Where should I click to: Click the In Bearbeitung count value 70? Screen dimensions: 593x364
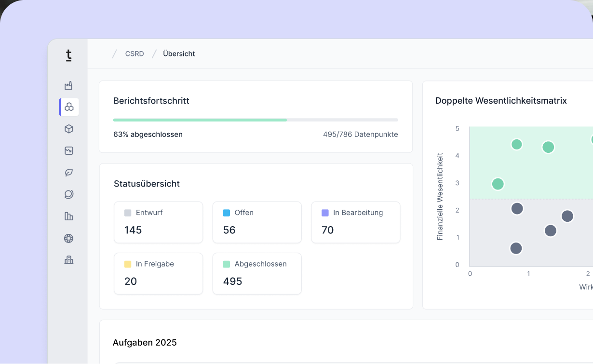(x=327, y=230)
